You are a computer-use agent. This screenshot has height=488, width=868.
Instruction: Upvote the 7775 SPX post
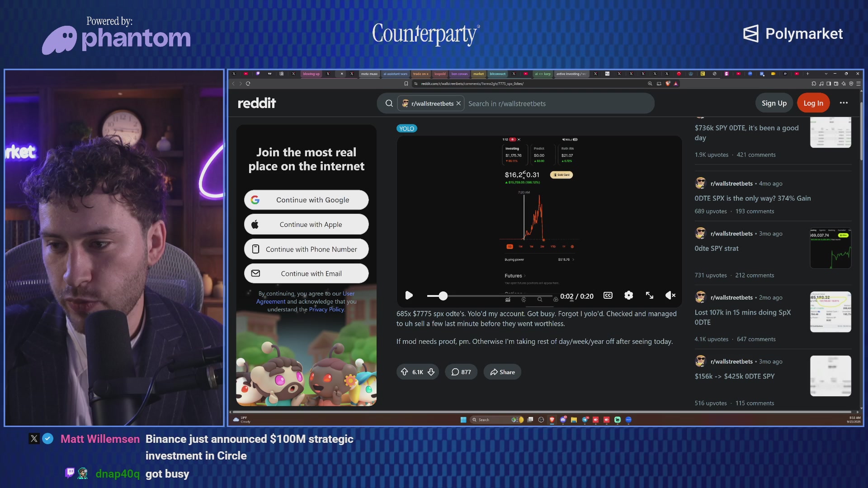[405, 372]
